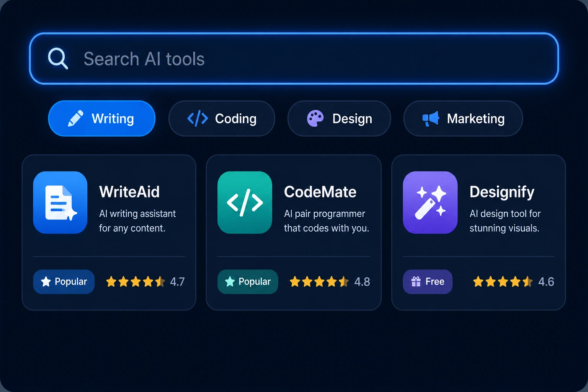Click 'AI writing assistant for any content.' text

pyautogui.click(x=137, y=221)
